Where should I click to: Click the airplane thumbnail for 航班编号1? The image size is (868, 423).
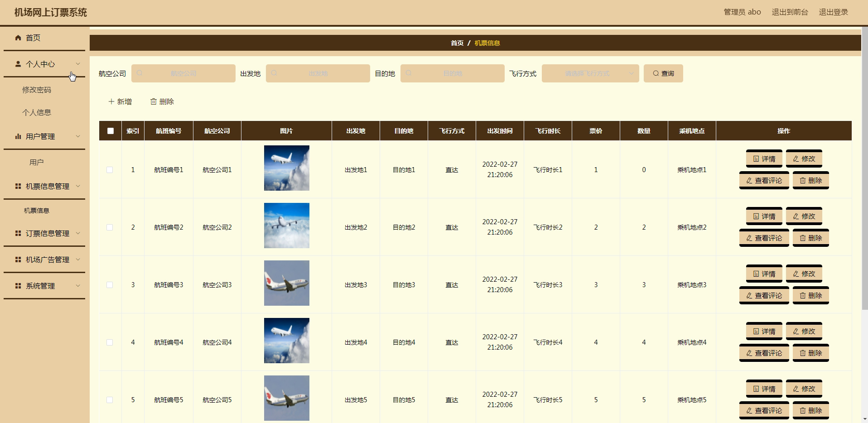287,168
